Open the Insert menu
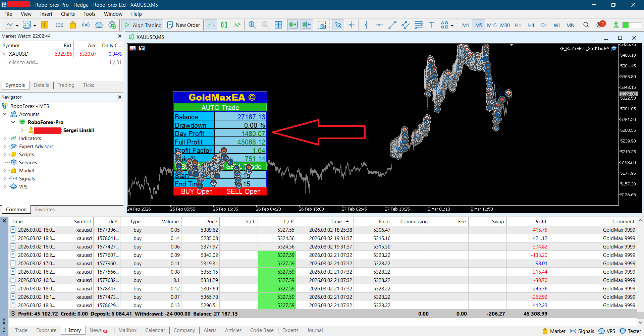The height and width of the screenshot is (336, 644). coord(46,14)
